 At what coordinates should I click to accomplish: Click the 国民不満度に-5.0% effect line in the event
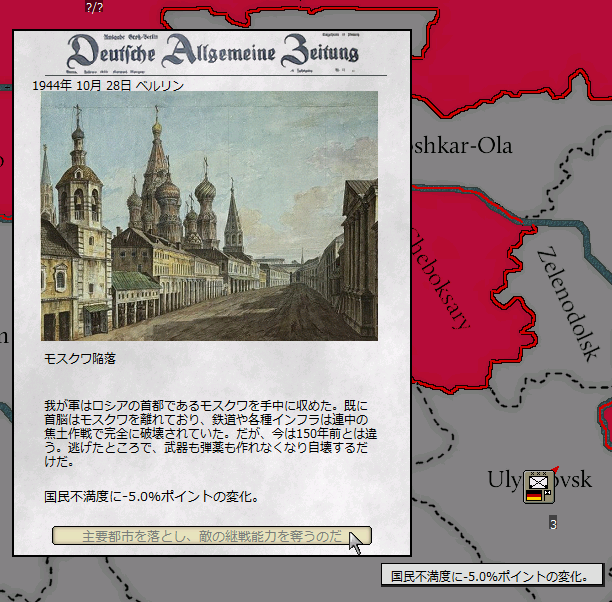[151, 497]
